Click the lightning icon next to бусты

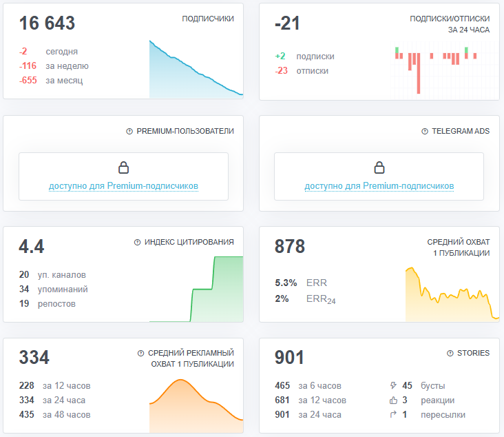pos(393,386)
